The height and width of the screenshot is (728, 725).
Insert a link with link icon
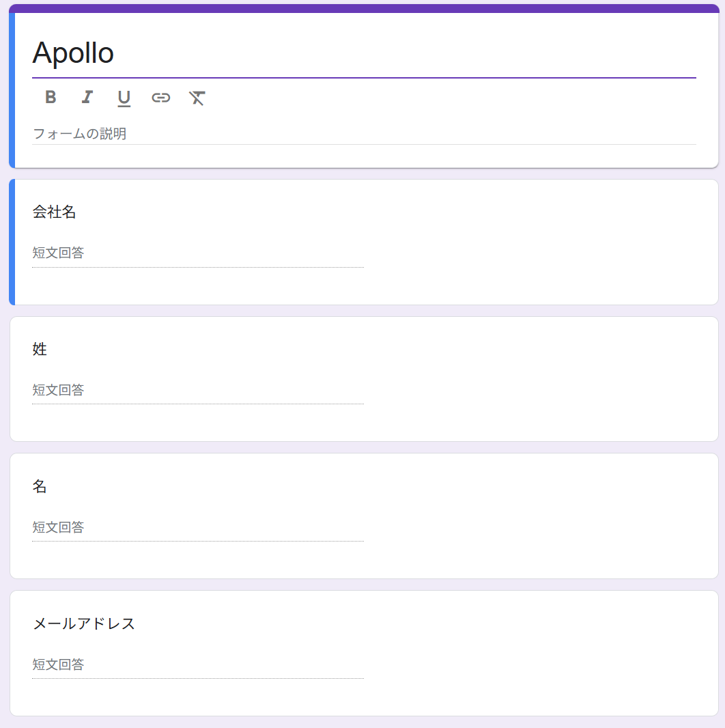[160, 98]
